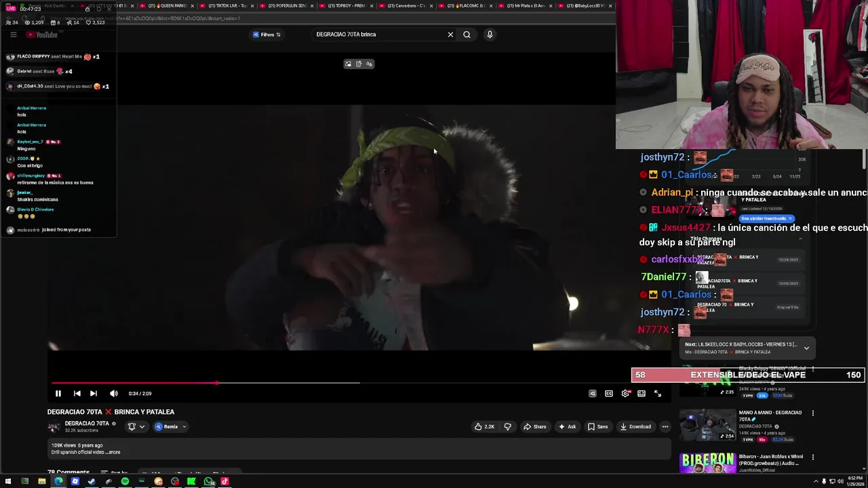
Task: Open options menu for Blacky Drippy video
Action: 813,369
